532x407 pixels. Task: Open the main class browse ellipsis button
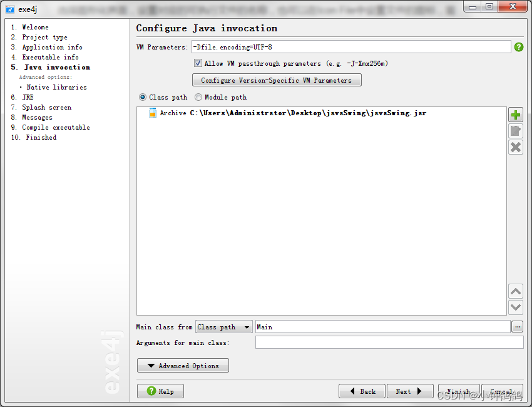point(517,327)
